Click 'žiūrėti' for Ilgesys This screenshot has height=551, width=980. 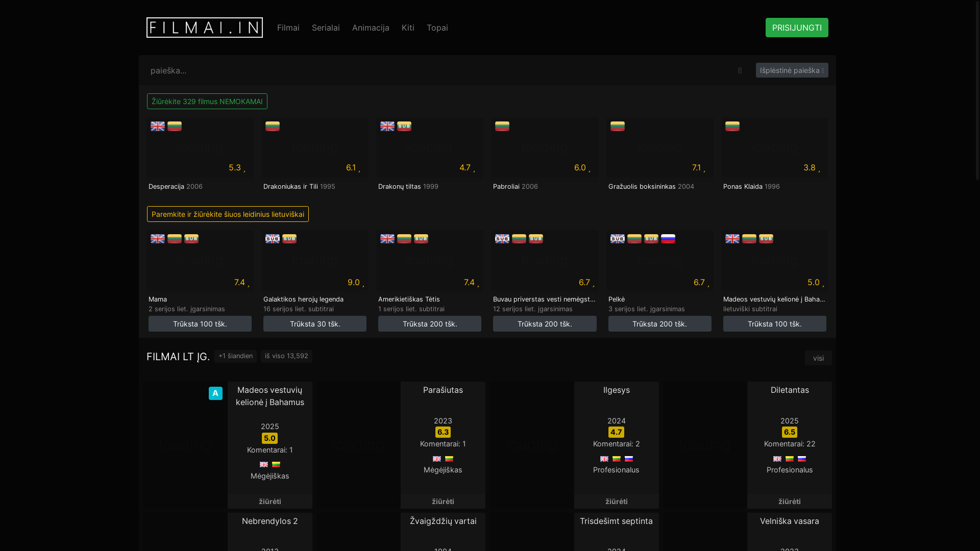617,502
